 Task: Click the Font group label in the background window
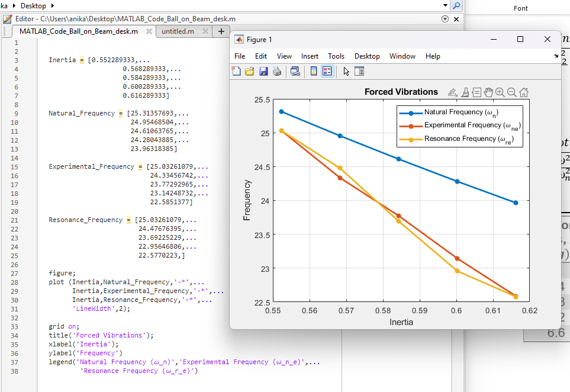(520, 8)
